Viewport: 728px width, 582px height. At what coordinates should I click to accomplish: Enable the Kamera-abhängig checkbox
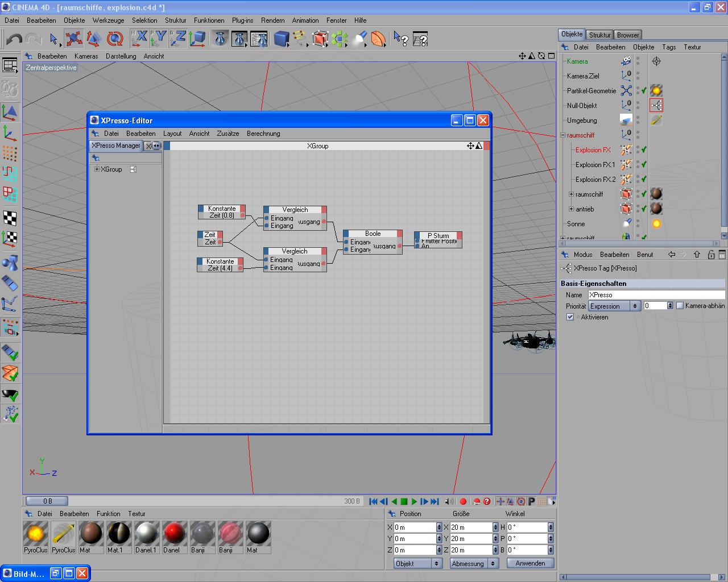(x=680, y=306)
